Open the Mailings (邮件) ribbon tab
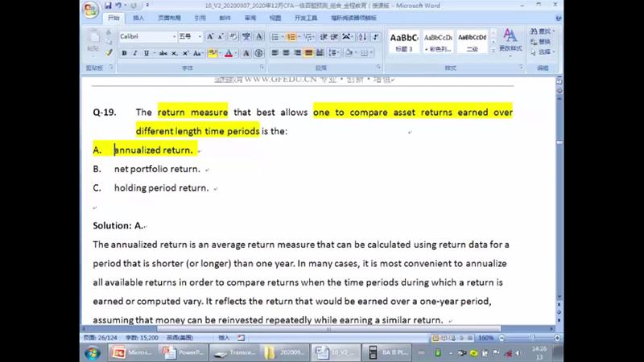644x362 pixels. (225, 18)
